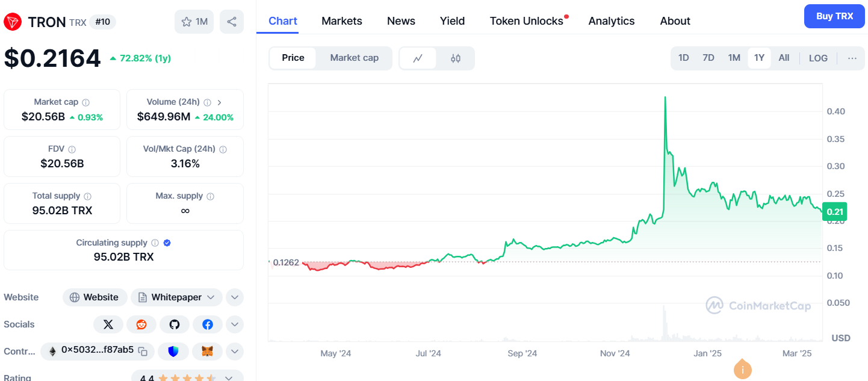Set chart range to All

pos(784,58)
